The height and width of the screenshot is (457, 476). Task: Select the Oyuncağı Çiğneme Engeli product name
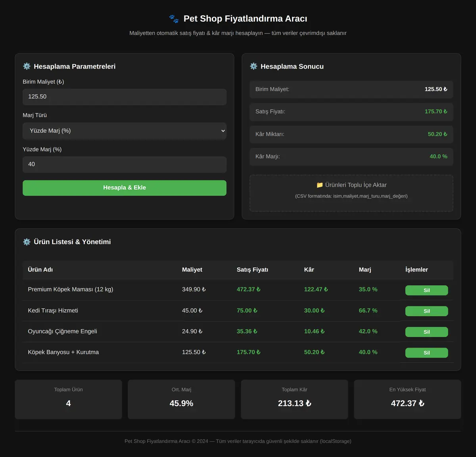click(x=62, y=331)
